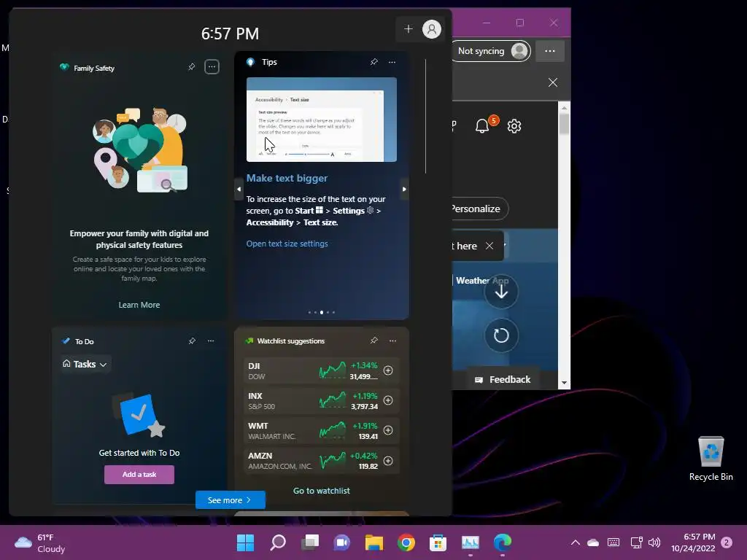Open text size settings link
Screen dimensions: 747x560
pyautogui.click(x=287, y=244)
